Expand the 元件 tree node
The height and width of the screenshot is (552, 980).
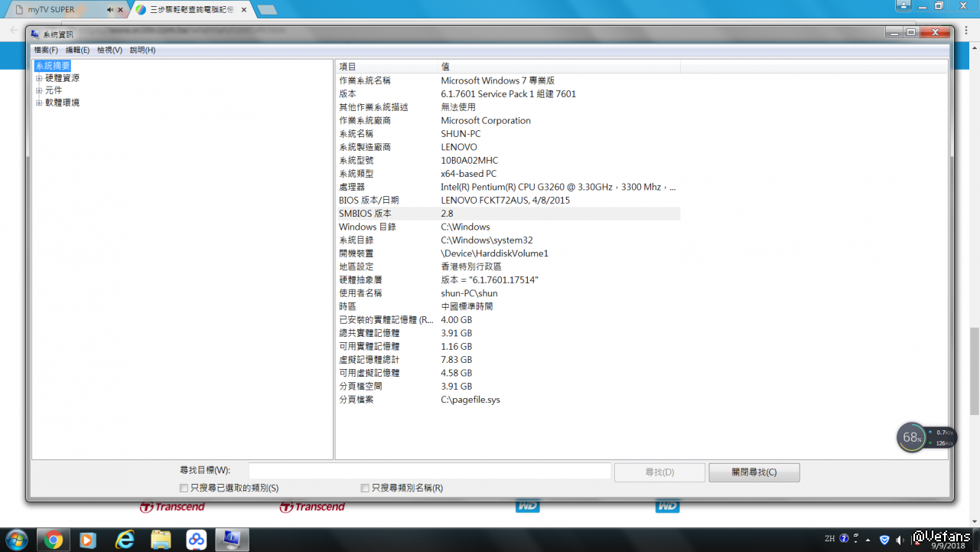coord(39,90)
